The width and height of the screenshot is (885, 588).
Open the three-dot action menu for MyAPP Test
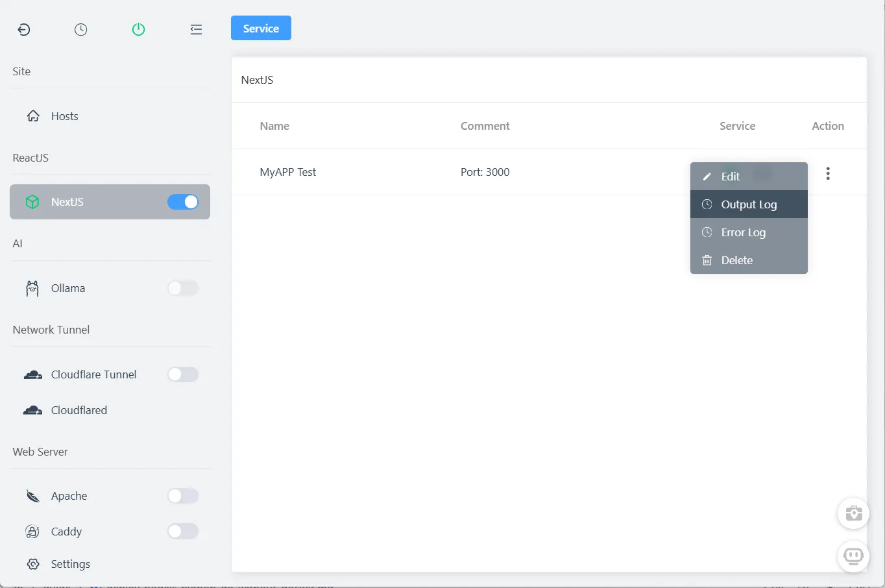click(x=828, y=173)
